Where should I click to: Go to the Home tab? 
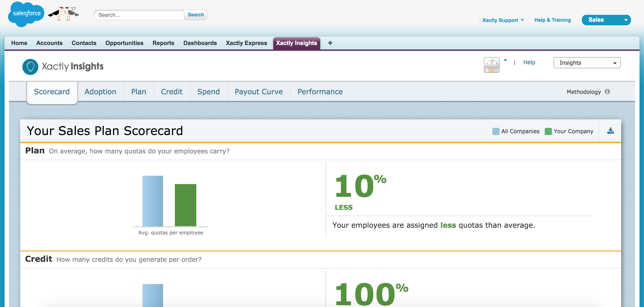point(19,43)
